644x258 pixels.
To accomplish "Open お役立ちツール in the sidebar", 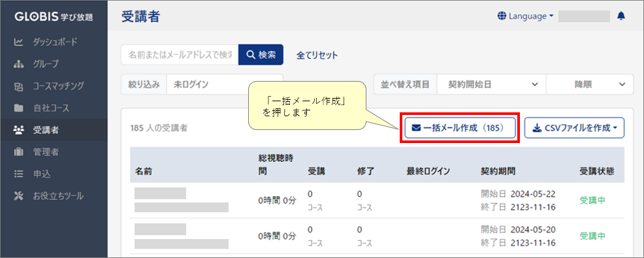I will pos(58,196).
